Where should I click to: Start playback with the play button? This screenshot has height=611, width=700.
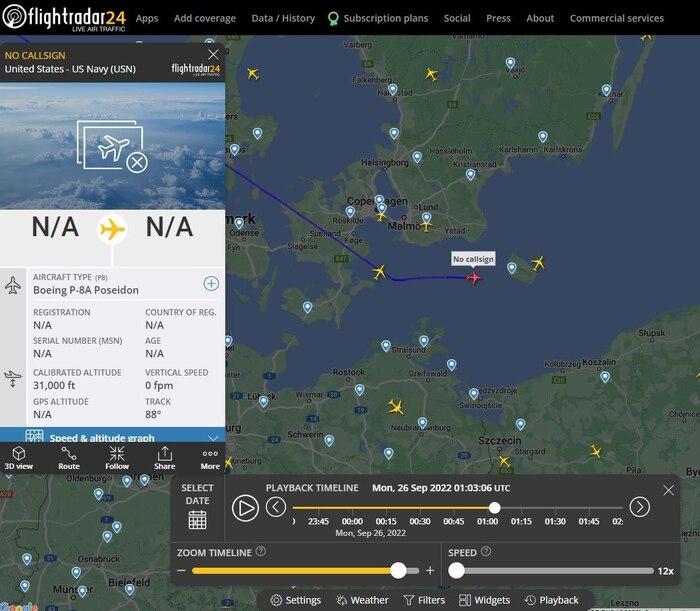[245, 508]
